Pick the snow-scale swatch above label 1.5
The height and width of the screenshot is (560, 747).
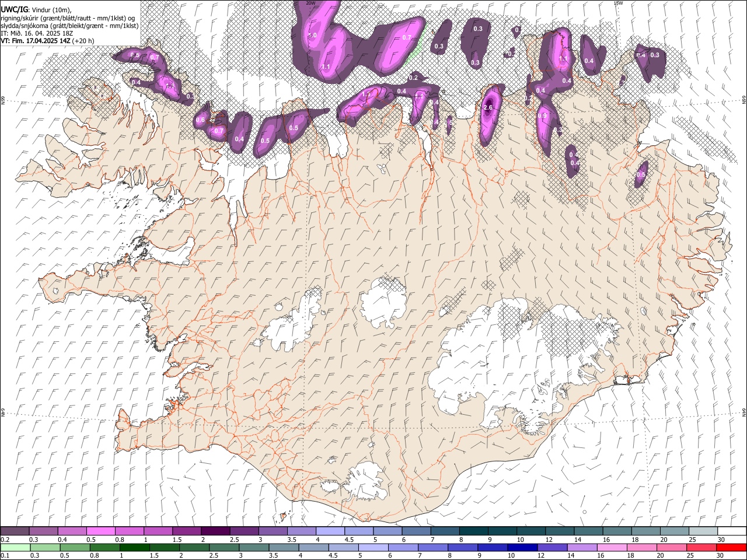187,531
